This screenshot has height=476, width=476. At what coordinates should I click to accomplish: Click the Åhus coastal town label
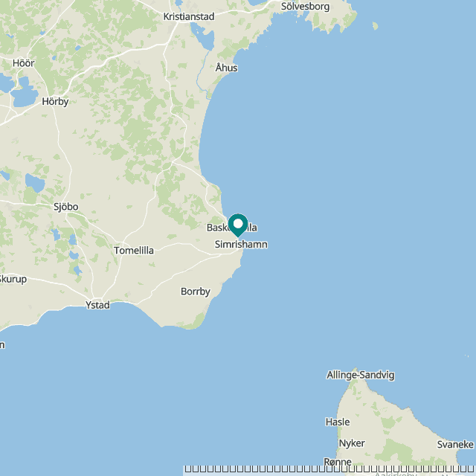pos(226,68)
